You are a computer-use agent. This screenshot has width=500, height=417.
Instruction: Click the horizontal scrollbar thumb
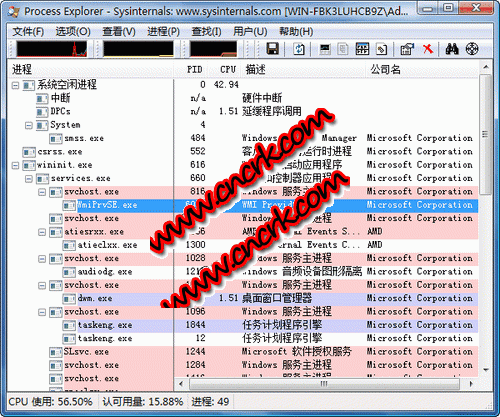[324, 384]
